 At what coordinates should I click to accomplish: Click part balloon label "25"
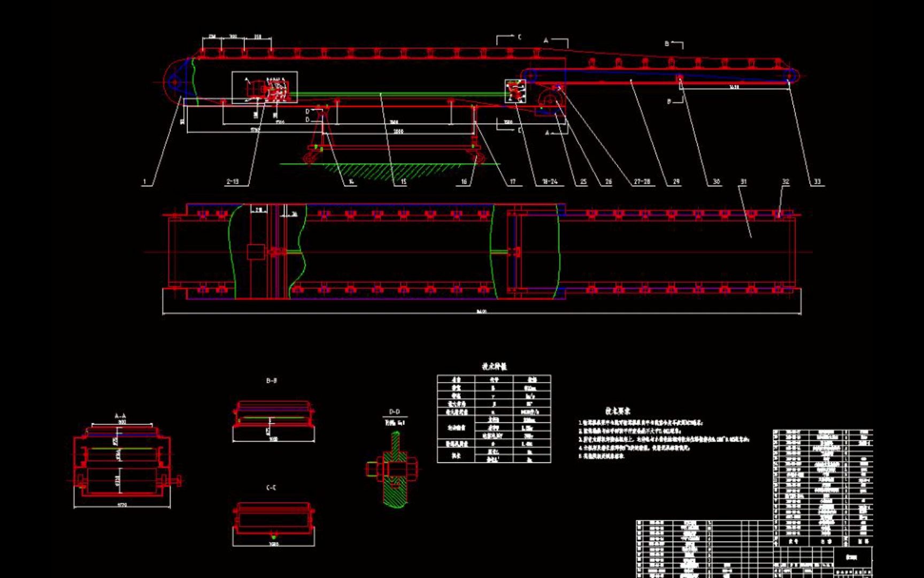click(x=583, y=182)
